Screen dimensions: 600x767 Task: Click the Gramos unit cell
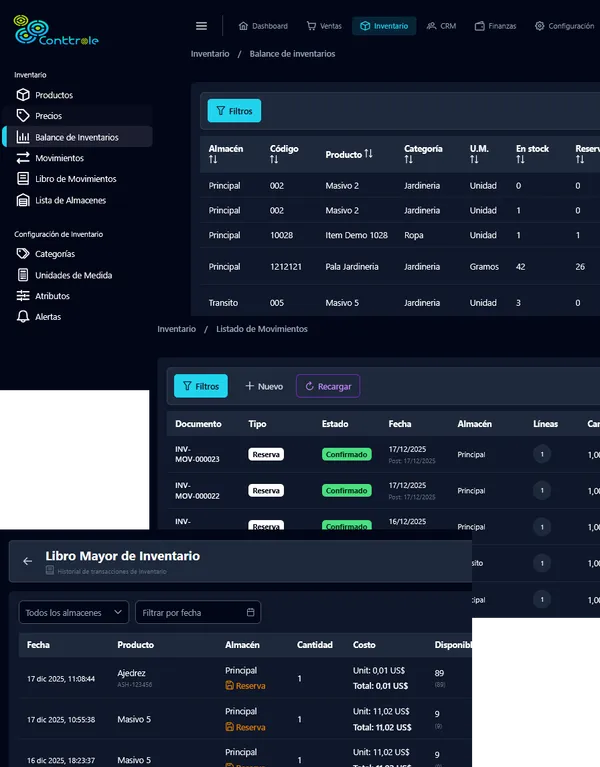[484, 267]
